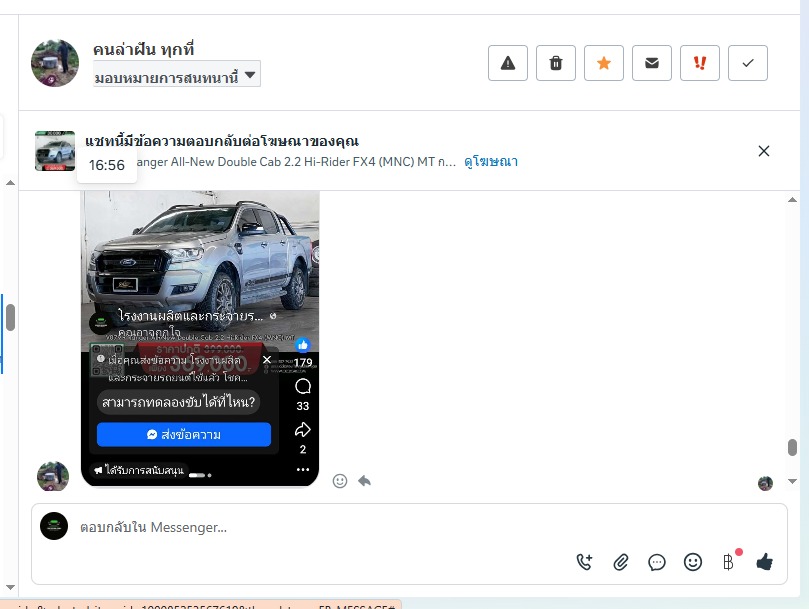Star this conversation as follow-up

point(604,63)
